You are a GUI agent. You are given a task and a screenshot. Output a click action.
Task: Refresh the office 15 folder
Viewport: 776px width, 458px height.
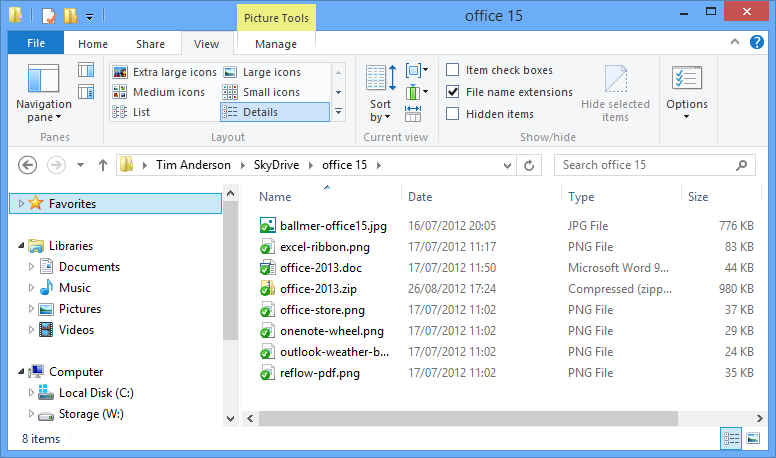529,165
